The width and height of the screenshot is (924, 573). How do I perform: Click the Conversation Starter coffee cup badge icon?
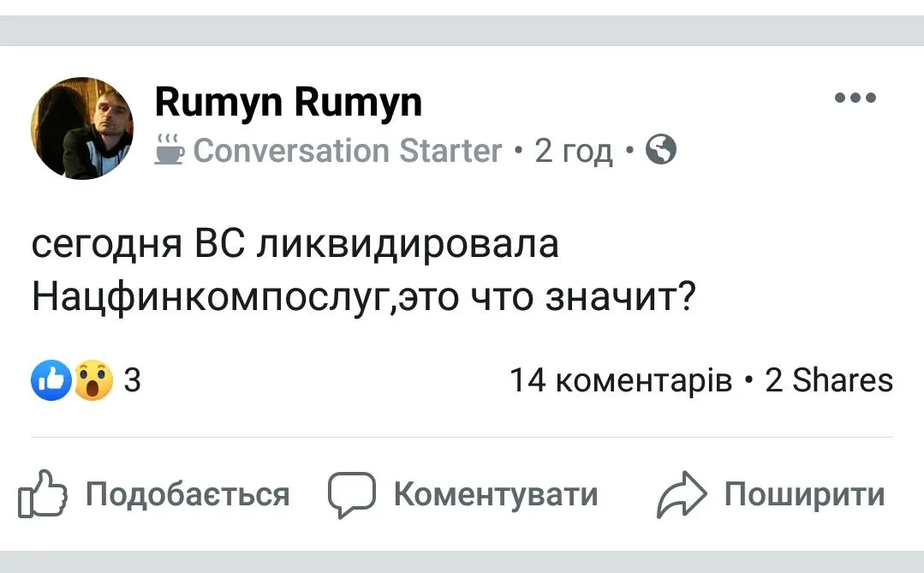coord(169,150)
